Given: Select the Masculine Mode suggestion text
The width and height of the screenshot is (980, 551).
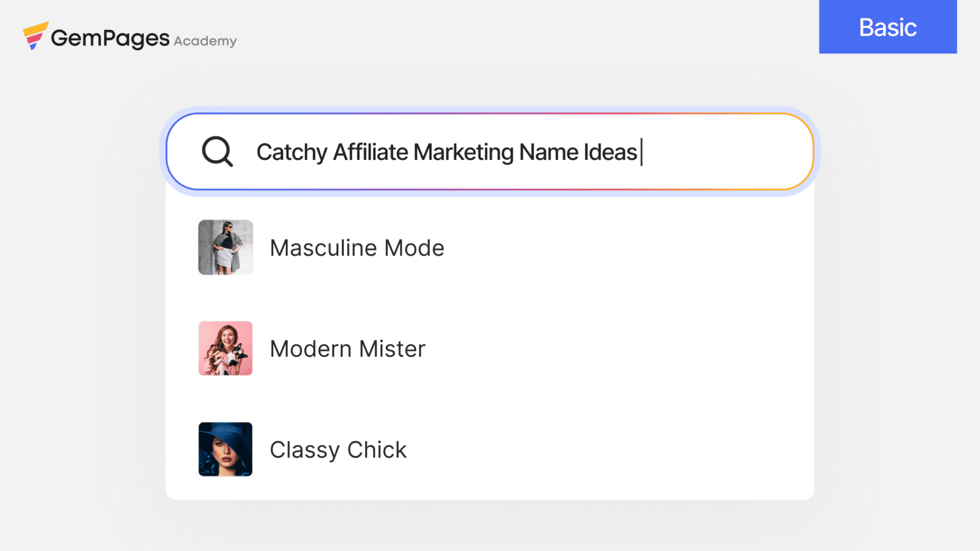Looking at the screenshot, I should [357, 248].
